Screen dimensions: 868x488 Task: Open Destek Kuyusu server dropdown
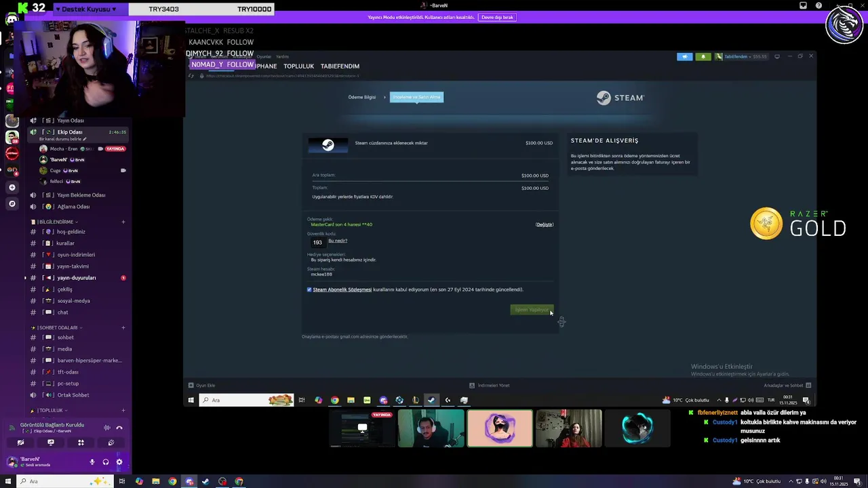tap(90, 9)
